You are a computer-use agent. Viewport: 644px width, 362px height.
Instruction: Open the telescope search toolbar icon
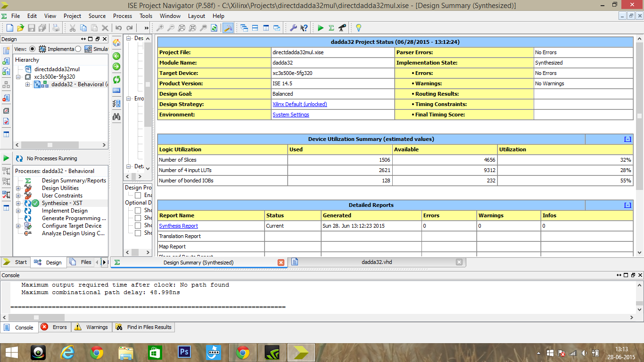pos(343,28)
